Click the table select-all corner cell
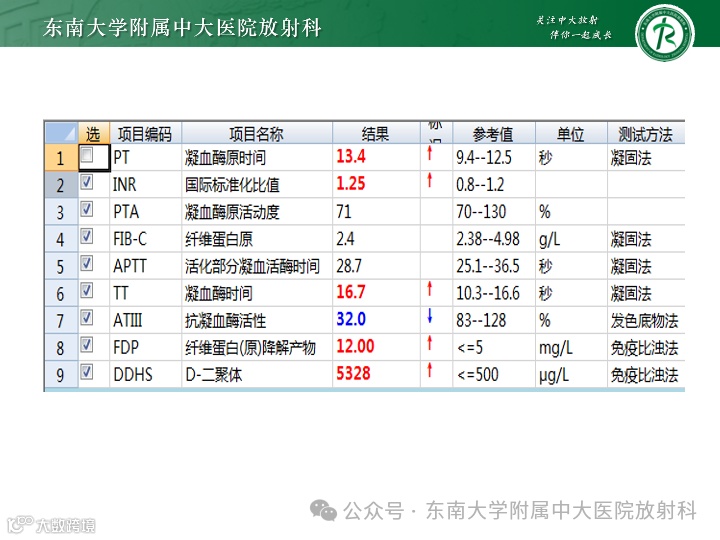 [61, 133]
